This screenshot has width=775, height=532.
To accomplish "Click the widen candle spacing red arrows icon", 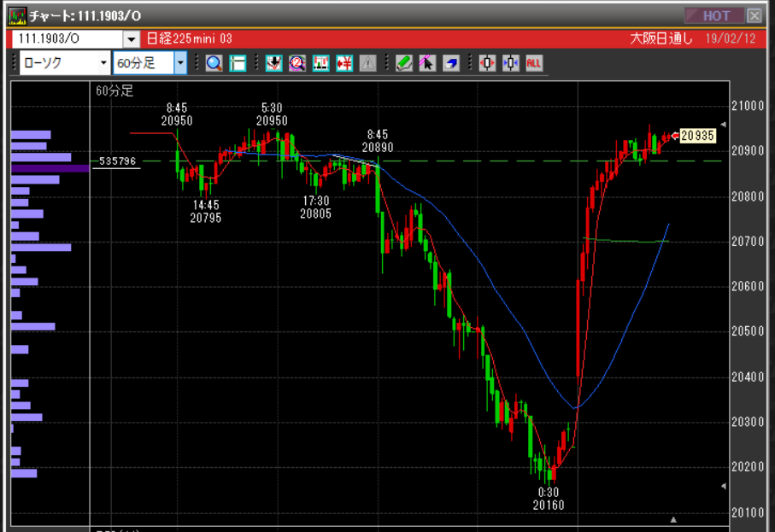I will pyautogui.click(x=487, y=63).
